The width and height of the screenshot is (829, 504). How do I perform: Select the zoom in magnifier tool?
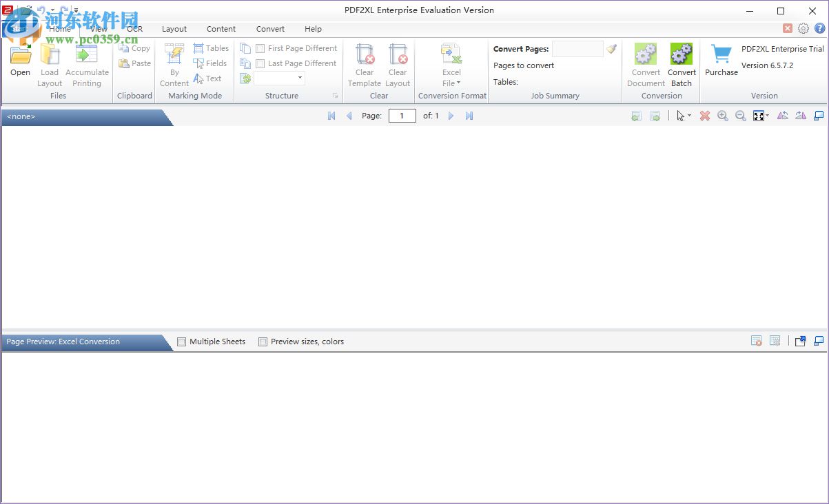(722, 116)
